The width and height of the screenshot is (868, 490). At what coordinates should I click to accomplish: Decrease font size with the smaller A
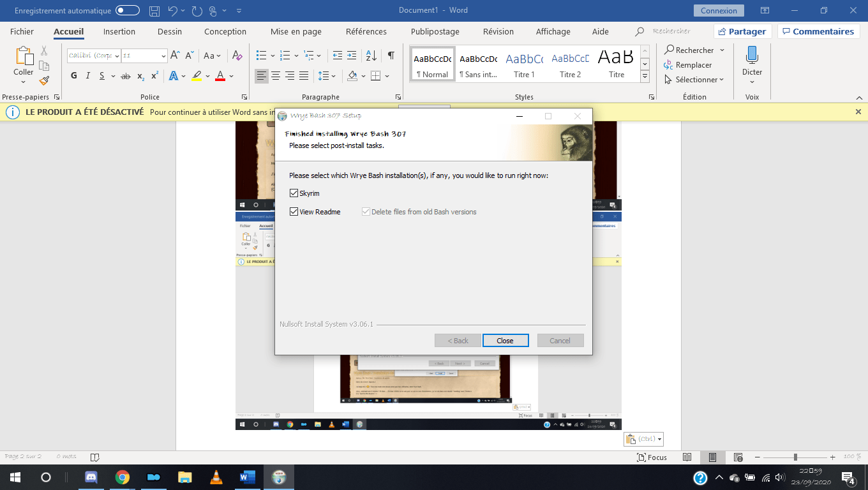pyautogui.click(x=190, y=56)
